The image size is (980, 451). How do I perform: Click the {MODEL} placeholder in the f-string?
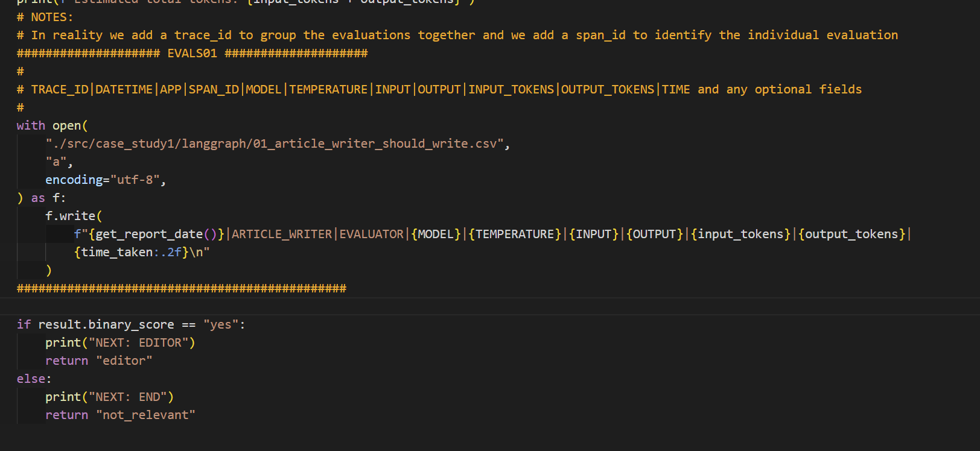[x=436, y=235]
